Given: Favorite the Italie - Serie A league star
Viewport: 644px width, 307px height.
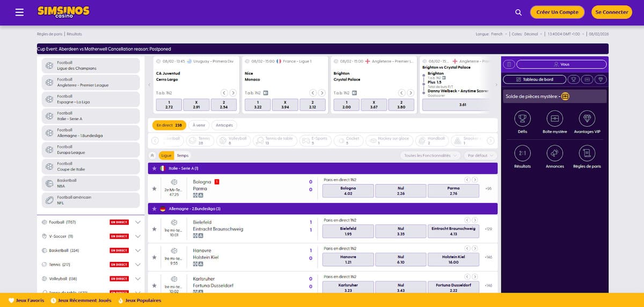Looking at the screenshot, I should [155, 169].
